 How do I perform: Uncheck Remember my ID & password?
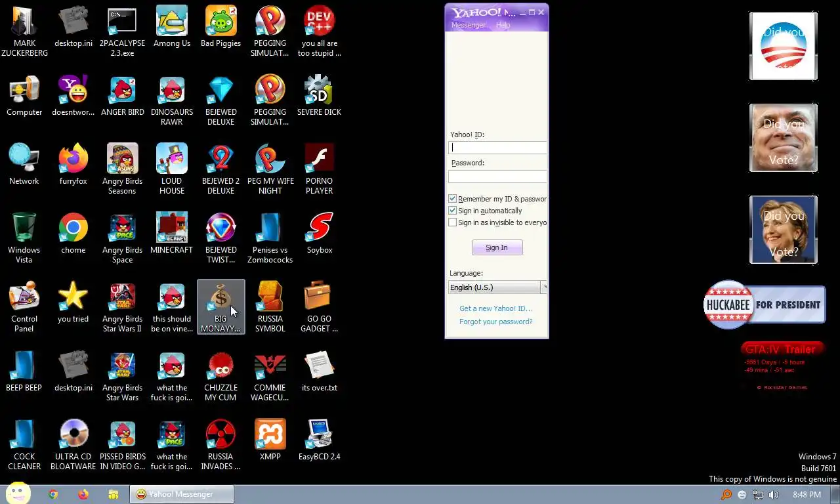tap(452, 199)
